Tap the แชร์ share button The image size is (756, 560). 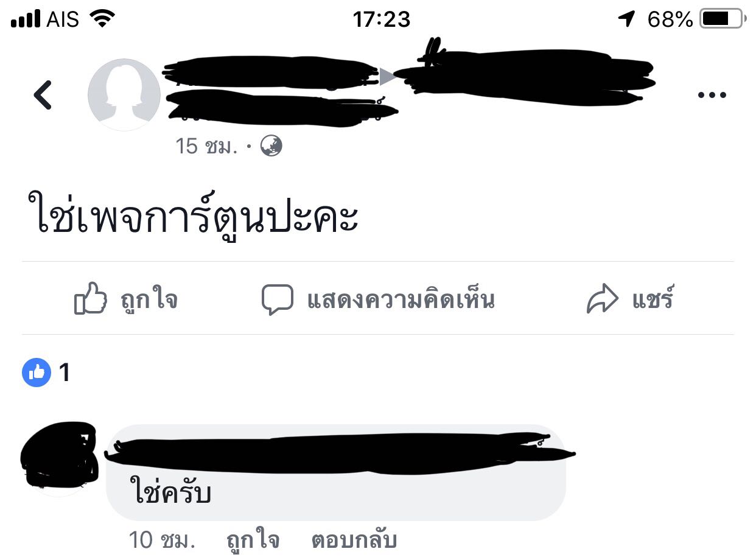[653, 299]
